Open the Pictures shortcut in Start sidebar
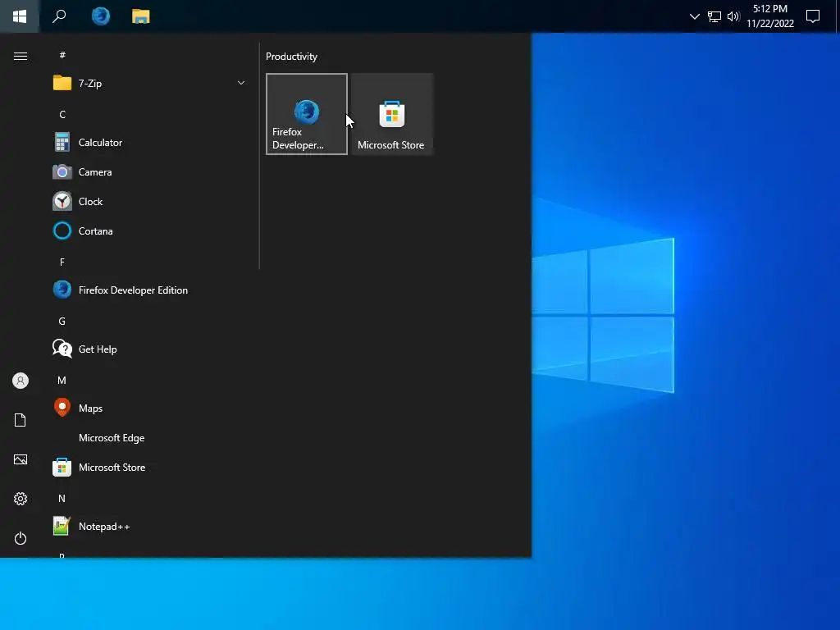The height and width of the screenshot is (630, 840). [21, 459]
